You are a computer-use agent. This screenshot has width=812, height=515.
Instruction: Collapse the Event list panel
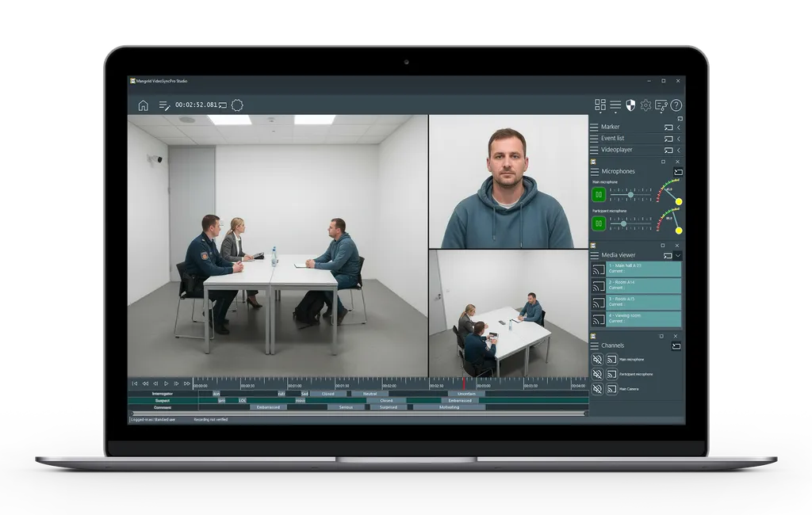pyautogui.click(x=677, y=139)
